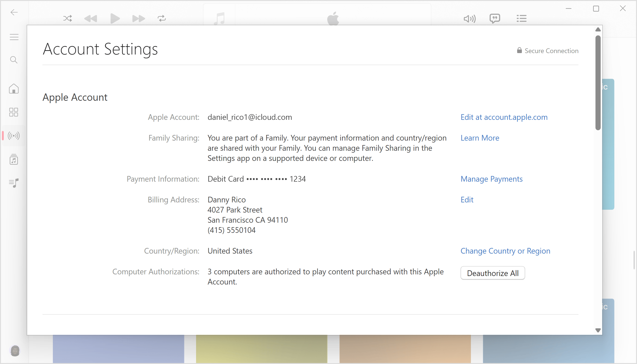Viewport: 637px width, 364px height.
Task: Click Edit billing address link
Action: (467, 200)
